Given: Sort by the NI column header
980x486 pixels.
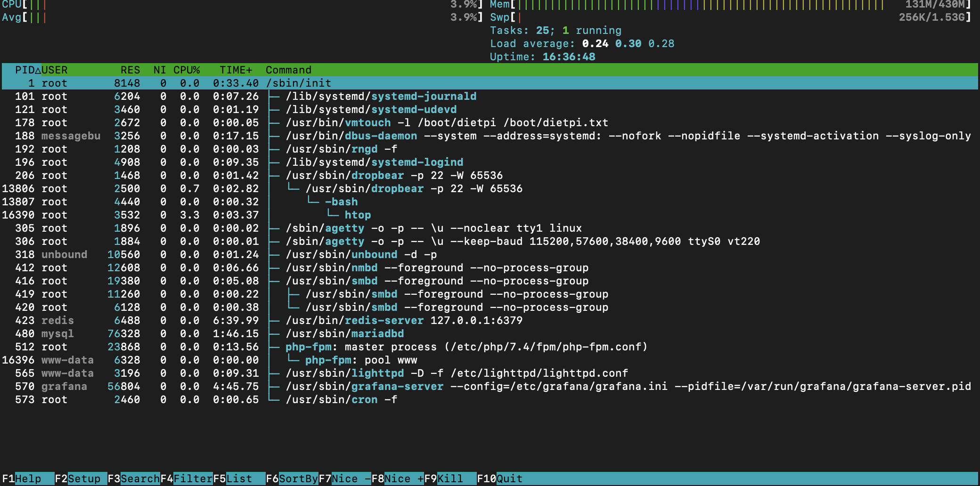Looking at the screenshot, I should click(x=160, y=70).
